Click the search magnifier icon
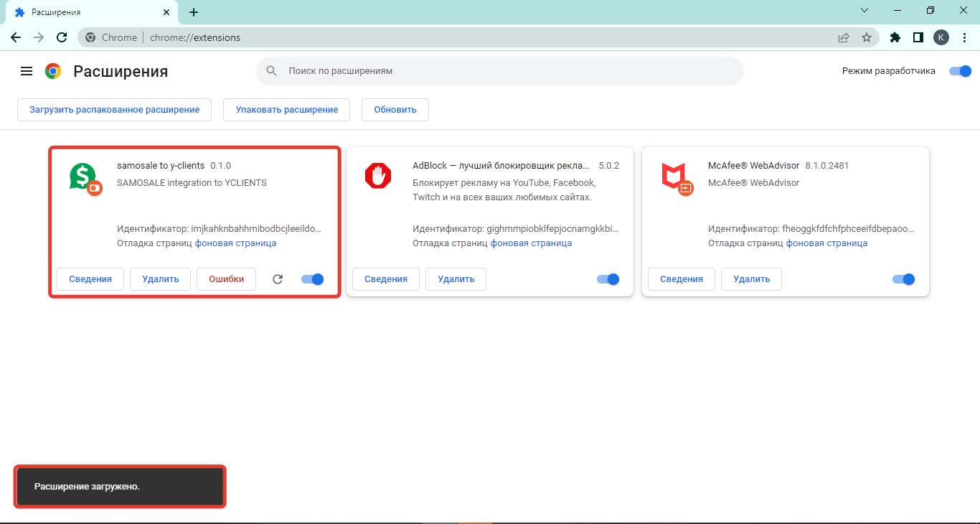The width and height of the screenshot is (980, 524). 272,71
